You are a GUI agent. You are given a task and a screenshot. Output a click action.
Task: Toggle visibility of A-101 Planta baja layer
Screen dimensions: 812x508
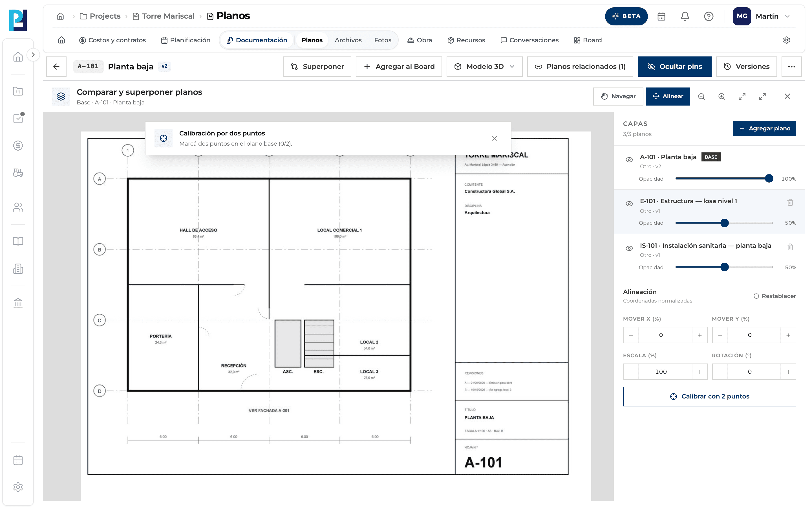[x=629, y=159]
